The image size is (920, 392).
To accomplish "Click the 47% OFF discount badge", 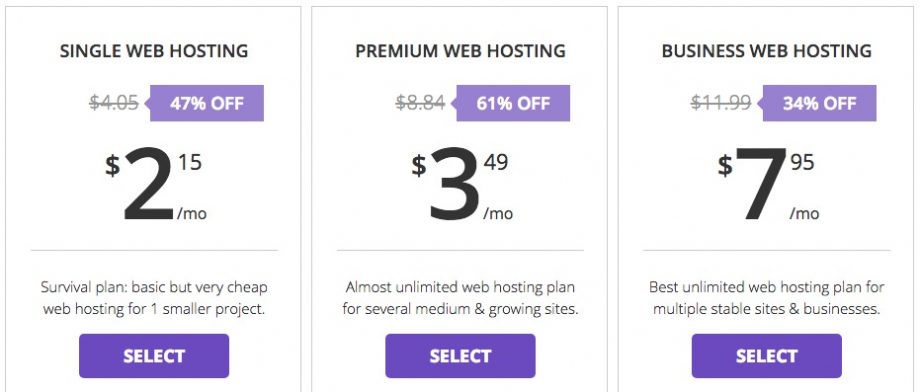I will point(205,103).
